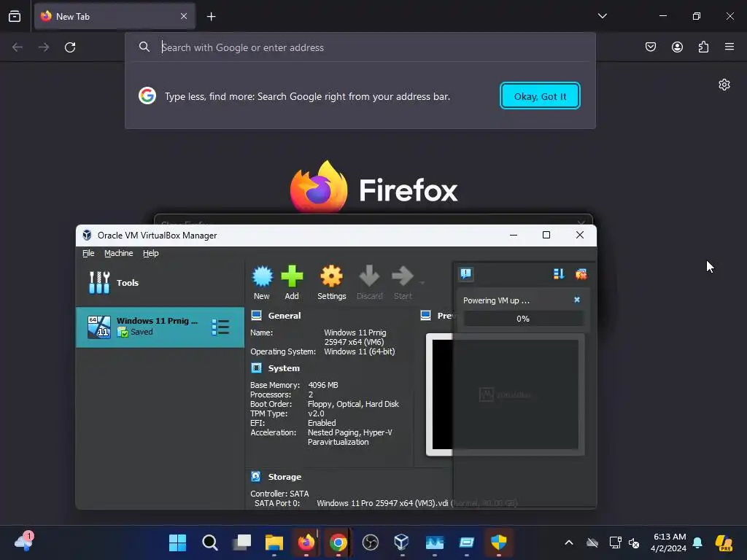Click the 0% progress bar
Screen dimensions: 747x560
pos(523,319)
